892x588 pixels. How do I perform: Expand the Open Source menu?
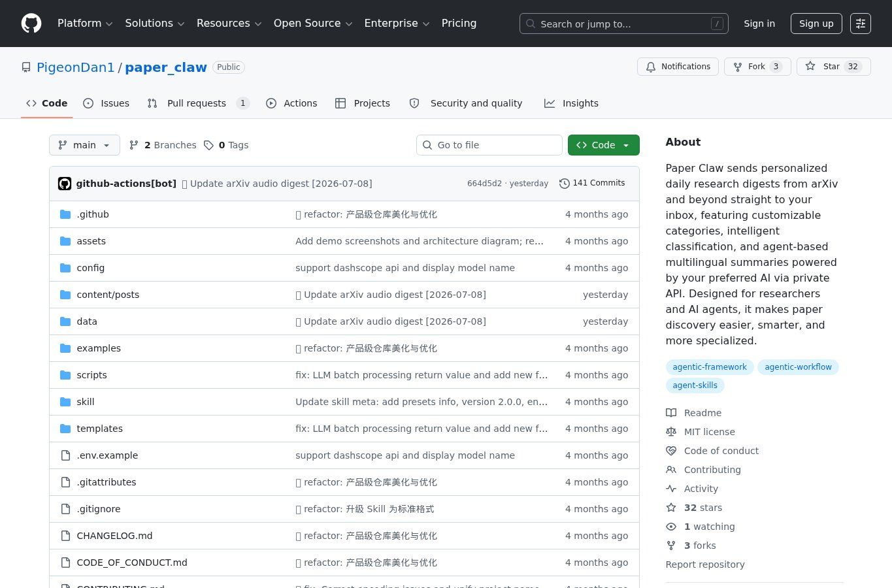(x=313, y=24)
